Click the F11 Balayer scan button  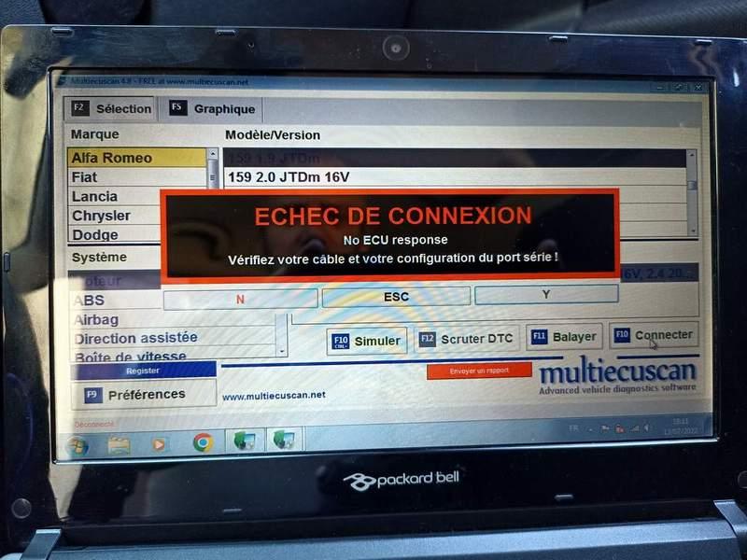563,337
